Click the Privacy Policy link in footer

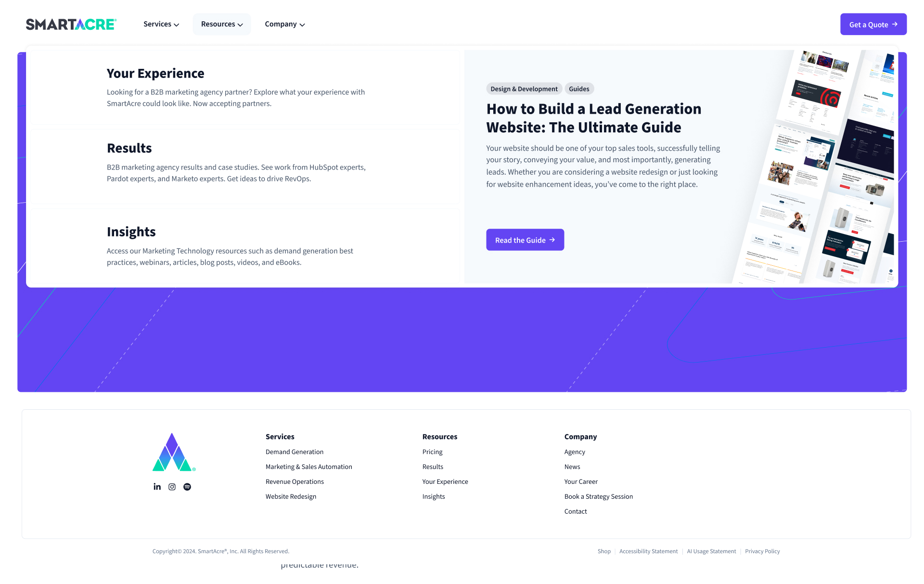[762, 551]
